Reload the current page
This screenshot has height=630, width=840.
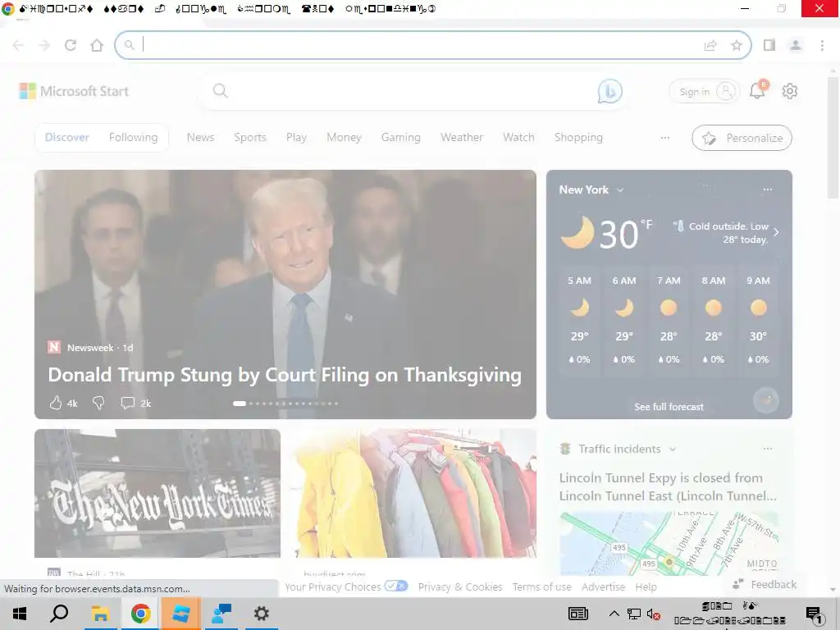click(71, 46)
